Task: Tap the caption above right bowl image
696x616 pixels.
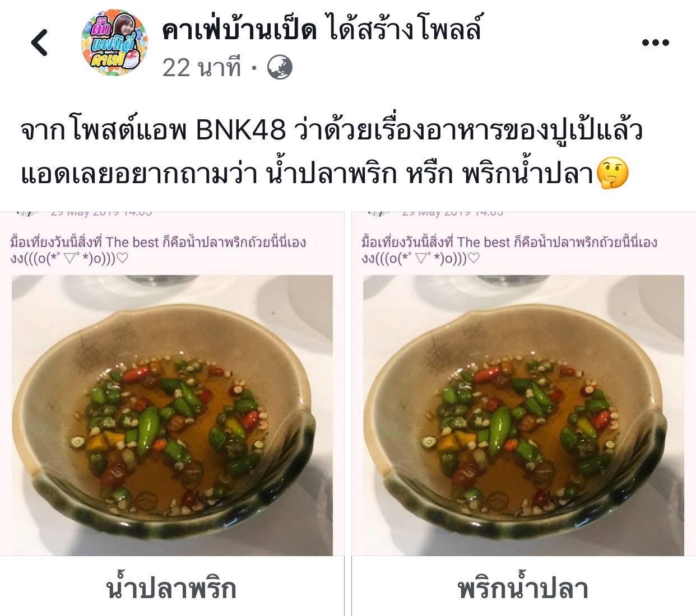Action: click(x=509, y=250)
